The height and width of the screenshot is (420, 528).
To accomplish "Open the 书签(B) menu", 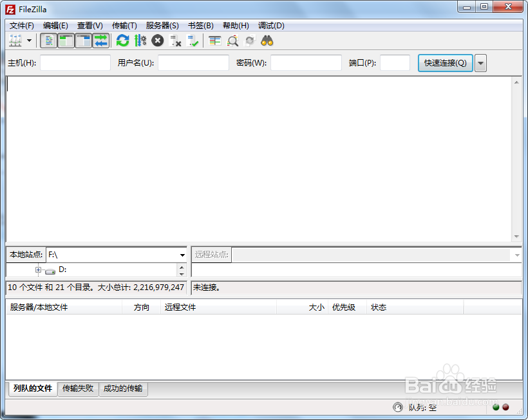I will click(201, 26).
